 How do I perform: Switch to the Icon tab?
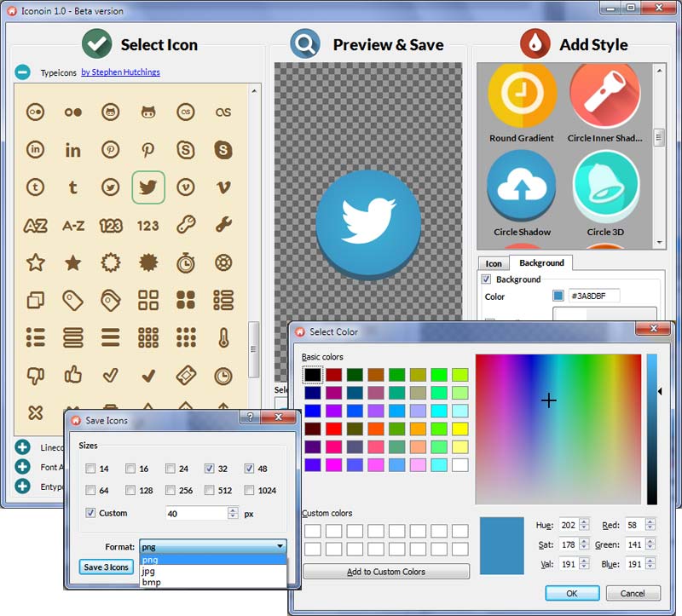(x=493, y=263)
